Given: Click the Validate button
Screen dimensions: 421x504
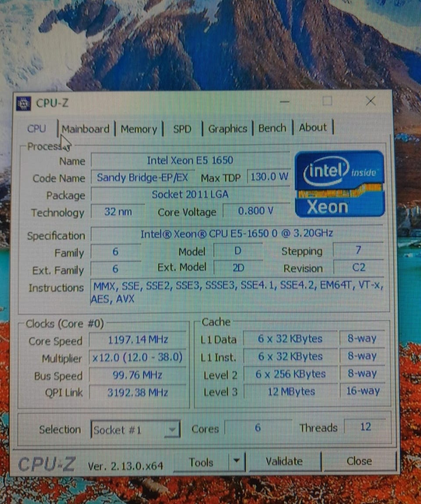Looking at the screenshot, I should pos(284,461).
